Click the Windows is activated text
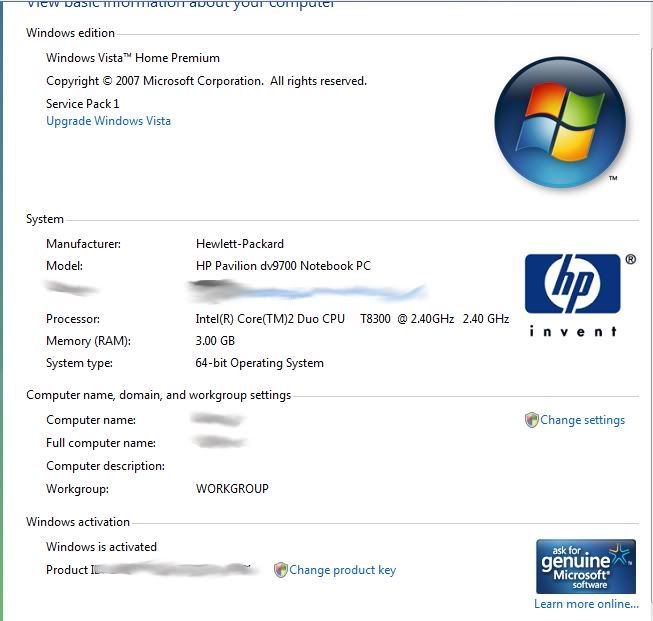The height and width of the screenshot is (621, 653). click(x=101, y=546)
